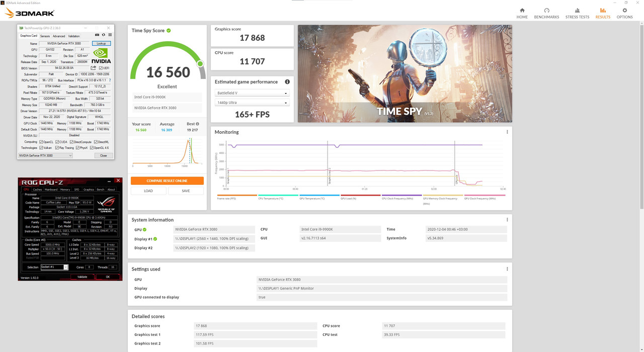Screen dimensions: 644x352
Task: Click the info icon beside Estimated game performance
Action: coord(287,82)
